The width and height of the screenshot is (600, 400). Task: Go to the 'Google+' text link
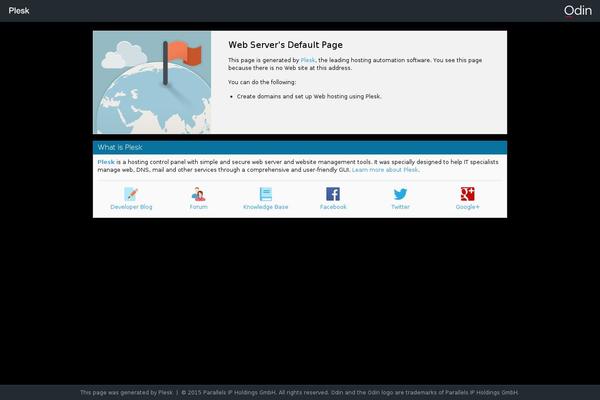click(x=467, y=207)
